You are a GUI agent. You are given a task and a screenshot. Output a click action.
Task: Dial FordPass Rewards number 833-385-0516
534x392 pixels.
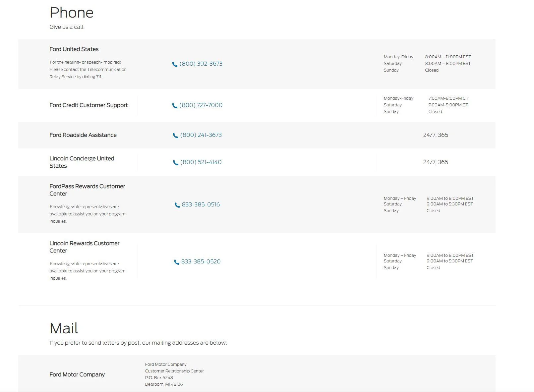pyautogui.click(x=201, y=205)
